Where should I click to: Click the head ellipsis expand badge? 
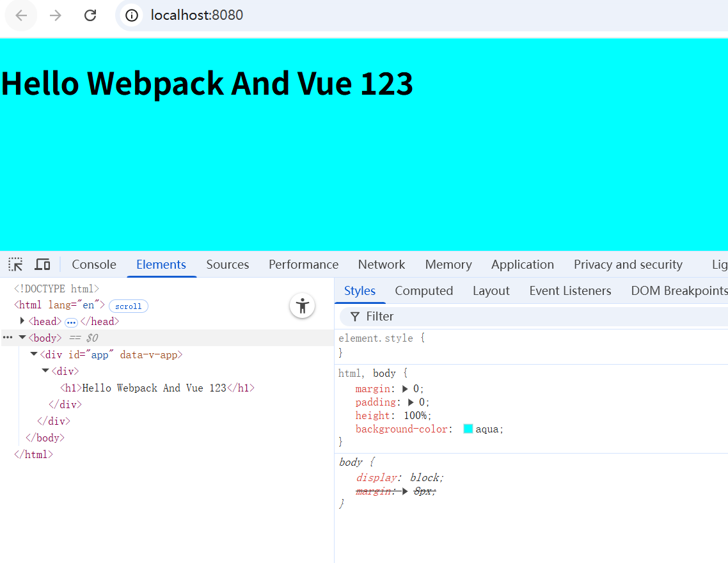click(x=71, y=322)
